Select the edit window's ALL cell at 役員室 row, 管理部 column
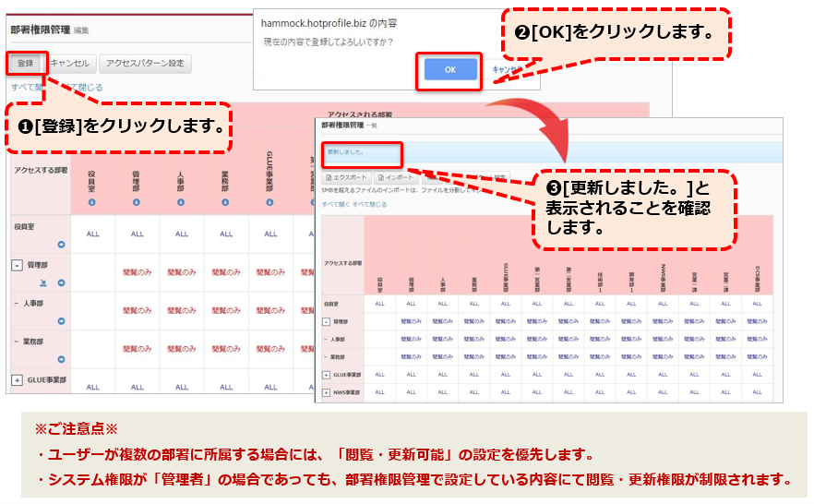The height and width of the screenshot is (504, 814). click(137, 234)
